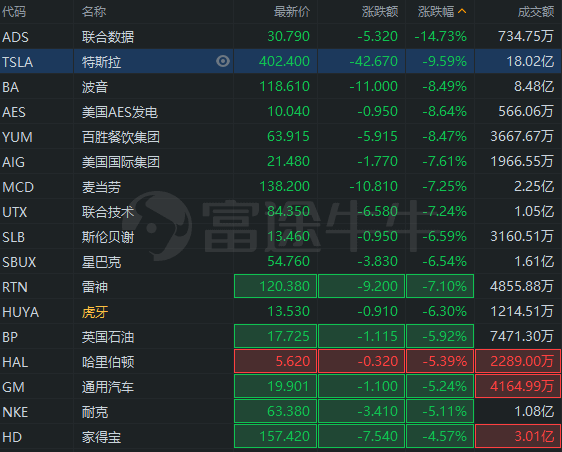Click BP's green change percent -5.92%

(x=440, y=336)
